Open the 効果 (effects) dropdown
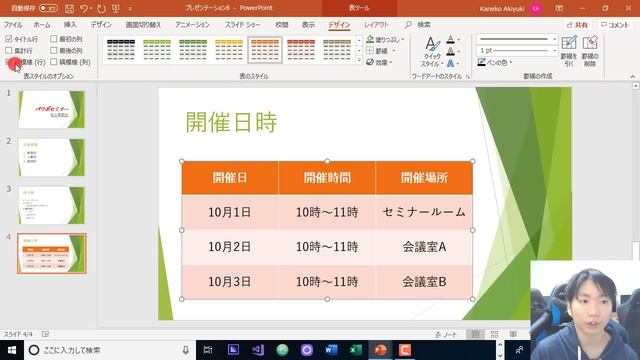Screen dimensions: 640x360 click(x=380, y=62)
